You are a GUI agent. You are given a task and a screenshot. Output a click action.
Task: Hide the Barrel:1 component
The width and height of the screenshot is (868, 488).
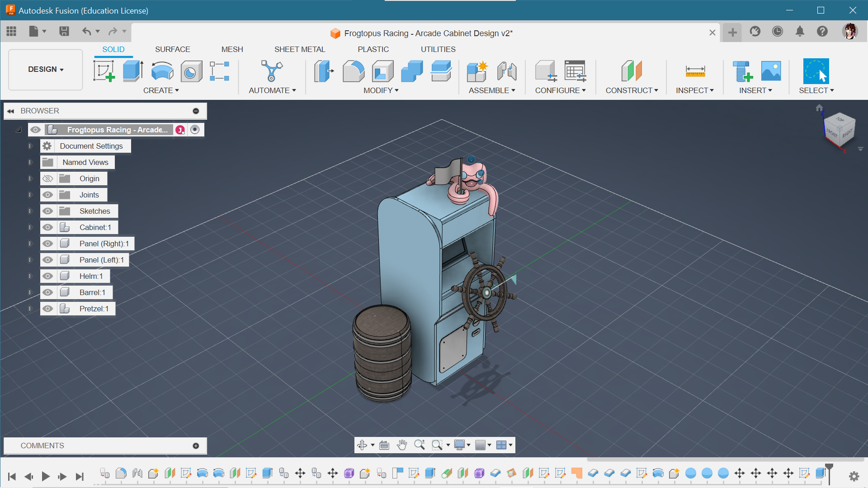47,292
